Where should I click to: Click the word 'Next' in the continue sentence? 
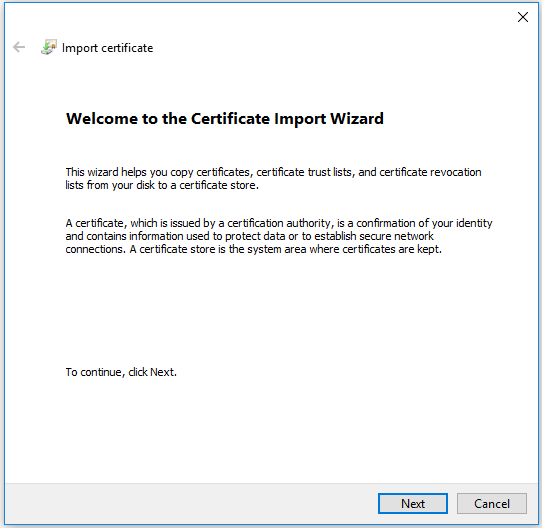click(x=162, y=372)
